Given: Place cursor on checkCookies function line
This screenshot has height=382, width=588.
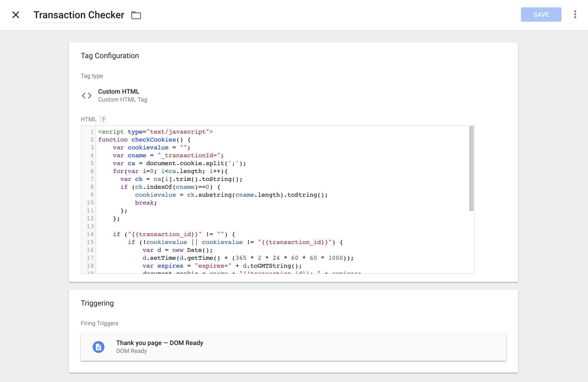Looking at the screenshot, I should [x=144, y=140].
